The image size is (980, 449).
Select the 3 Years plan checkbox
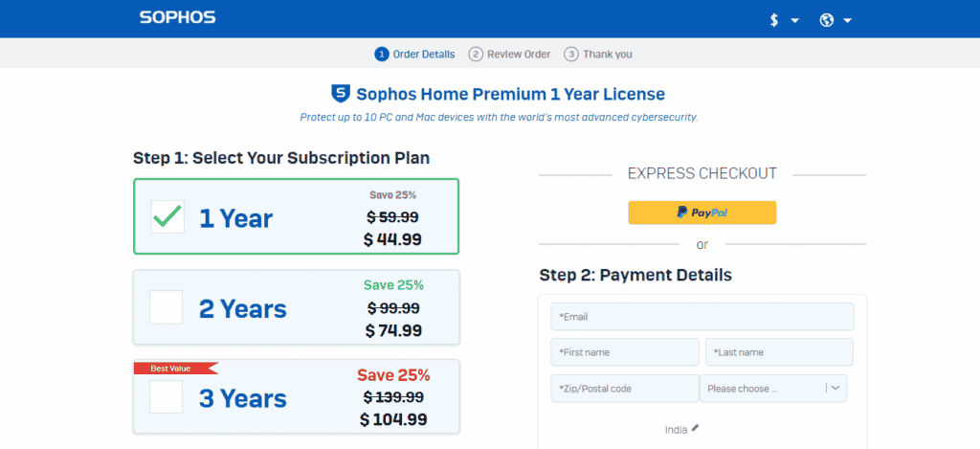click(167, 396)
